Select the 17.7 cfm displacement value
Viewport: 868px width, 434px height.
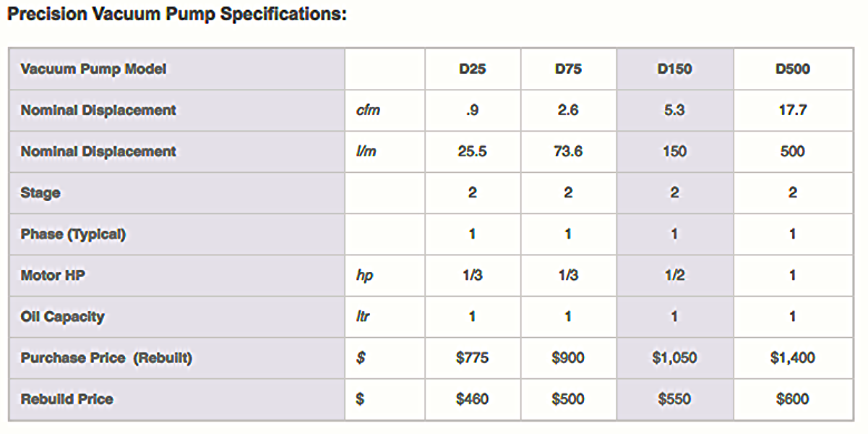coord(792,111)
